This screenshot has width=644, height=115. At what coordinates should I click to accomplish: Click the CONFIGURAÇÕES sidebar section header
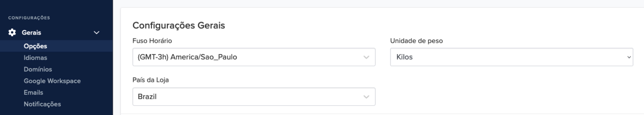(29, 18)
